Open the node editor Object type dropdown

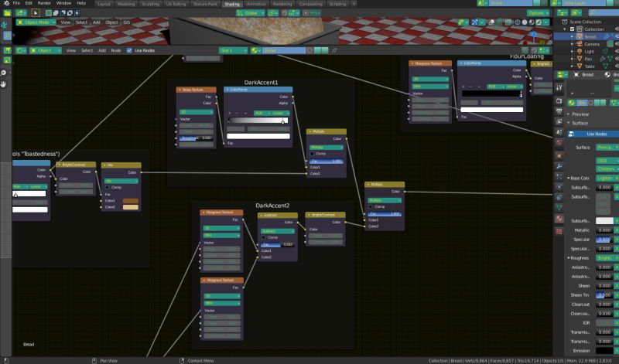[x=46, y=50]
